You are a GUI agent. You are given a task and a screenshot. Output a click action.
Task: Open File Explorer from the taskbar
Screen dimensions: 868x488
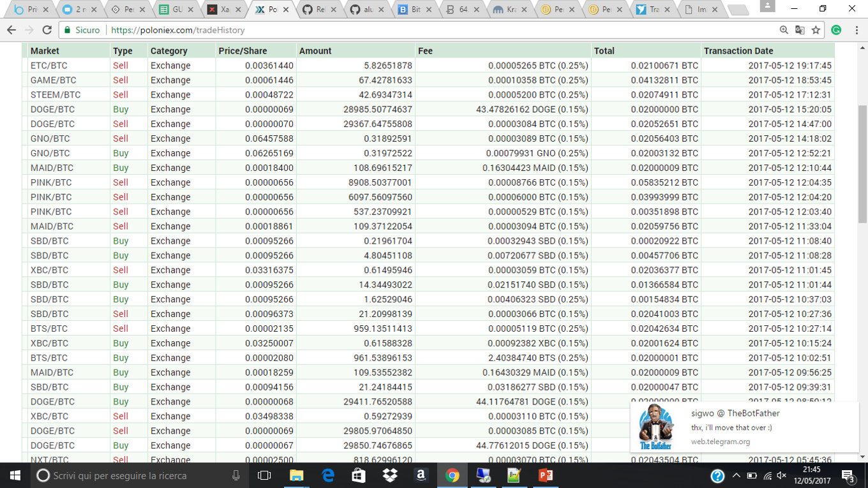pyautogui.click(x=296, y=475)
